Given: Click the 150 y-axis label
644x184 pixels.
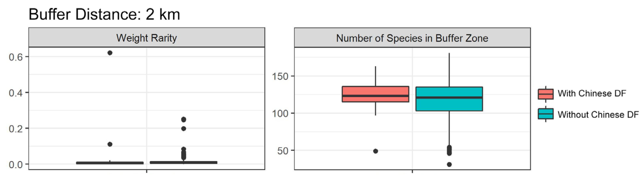Looking at the screenshot, I should click(280, 77).
